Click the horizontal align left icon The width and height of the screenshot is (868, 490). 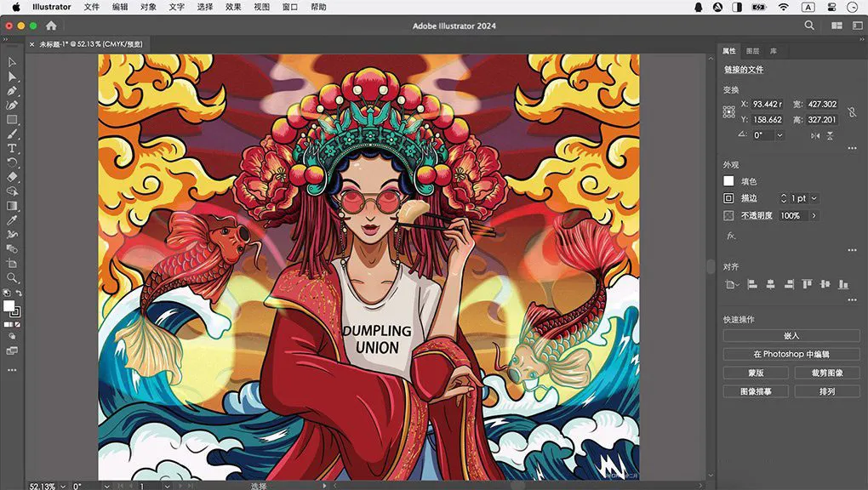[753, 284]
